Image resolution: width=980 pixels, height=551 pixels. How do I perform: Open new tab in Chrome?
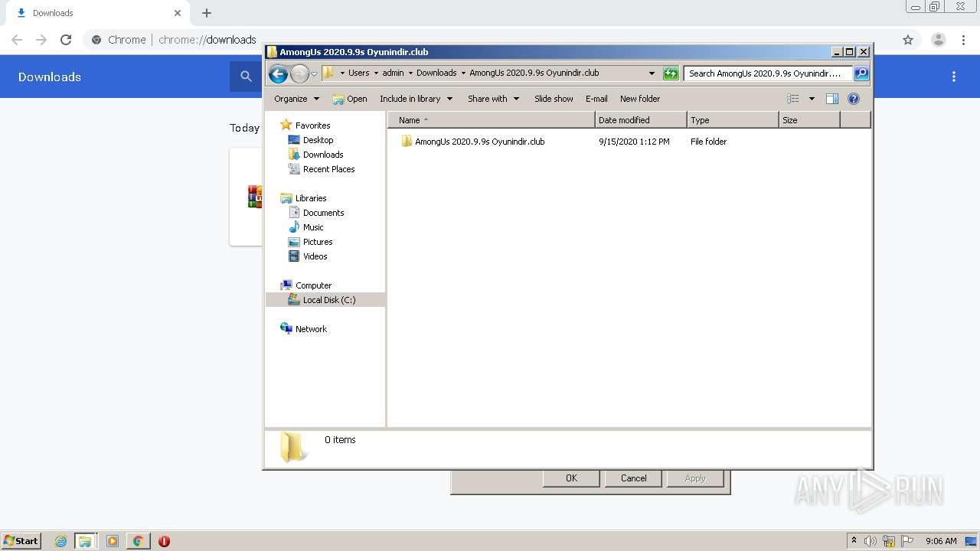click(x=207, y=13)
